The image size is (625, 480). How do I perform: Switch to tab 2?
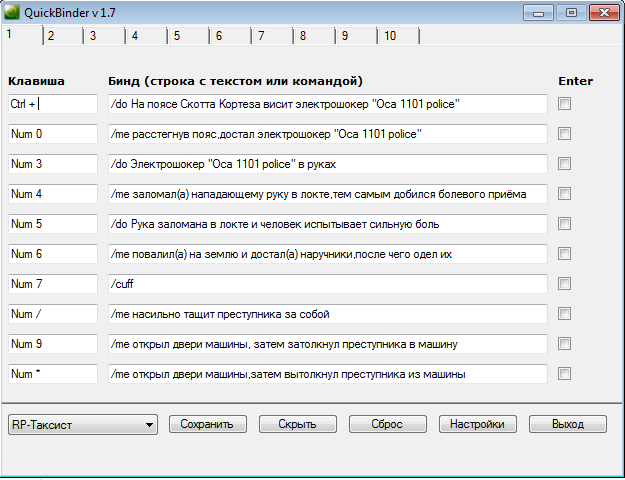(63, 36)
